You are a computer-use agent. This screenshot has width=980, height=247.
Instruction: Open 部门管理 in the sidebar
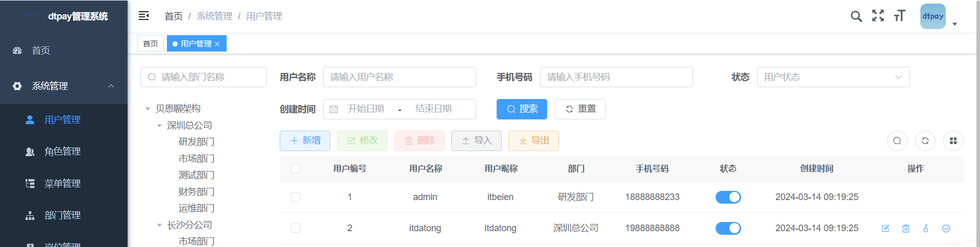pos(64,215)
